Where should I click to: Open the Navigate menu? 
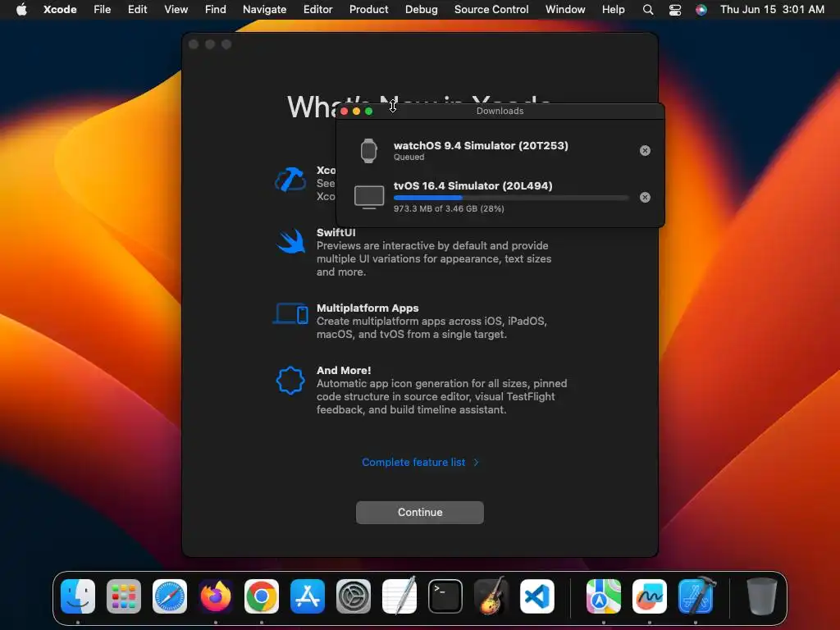point(265,9)
